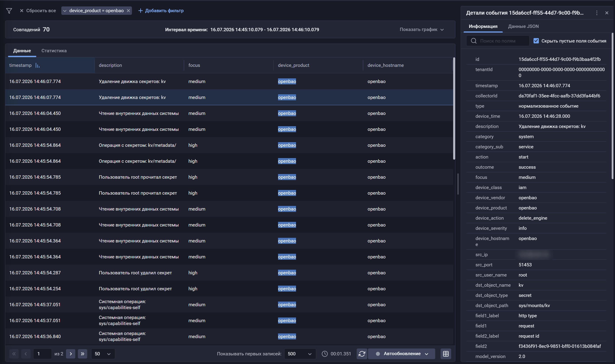Click high focus value at 14:45:54.287

pos(193,273)
